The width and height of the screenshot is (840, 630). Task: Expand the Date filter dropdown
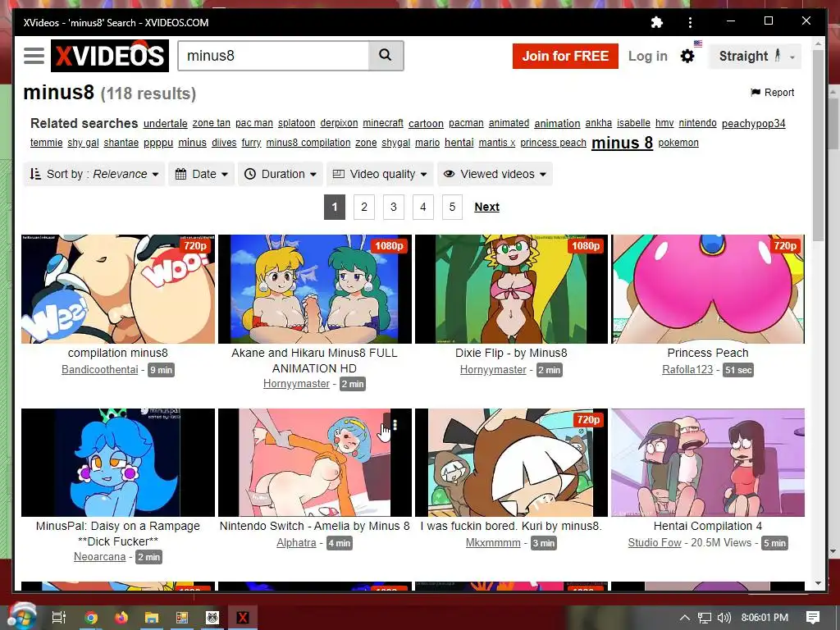[x=202, y=174]
